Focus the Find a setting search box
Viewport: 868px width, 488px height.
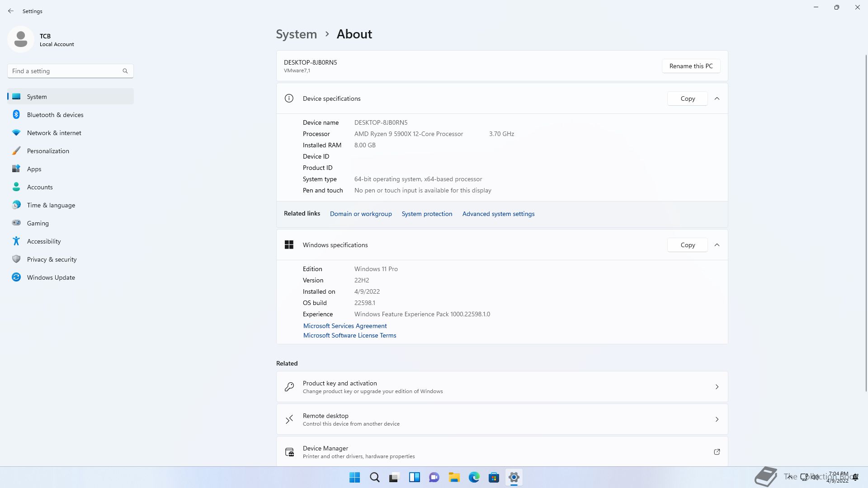click(x=71, y=71)
